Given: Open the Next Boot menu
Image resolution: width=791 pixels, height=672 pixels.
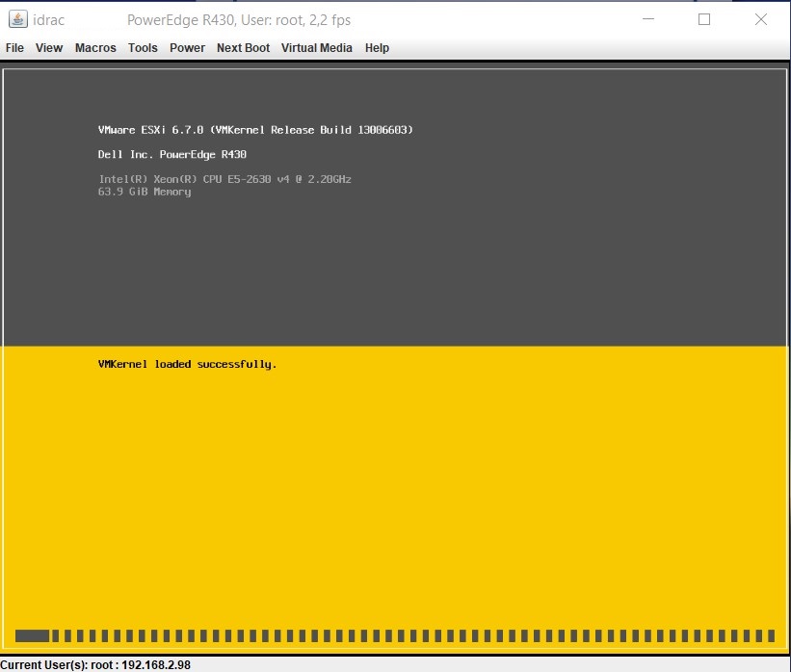Looking at the screenshot, I should pos(243,48).
